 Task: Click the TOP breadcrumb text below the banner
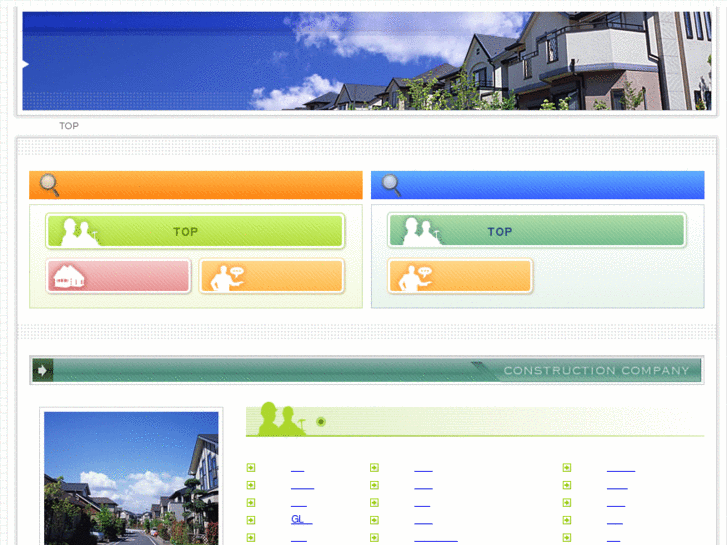tap(69, 126)
